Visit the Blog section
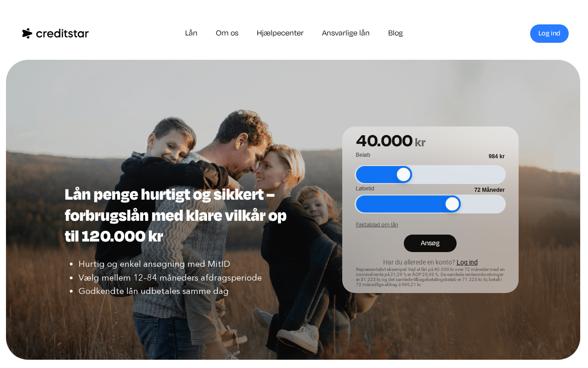588x368 pixels. point(396,33)
